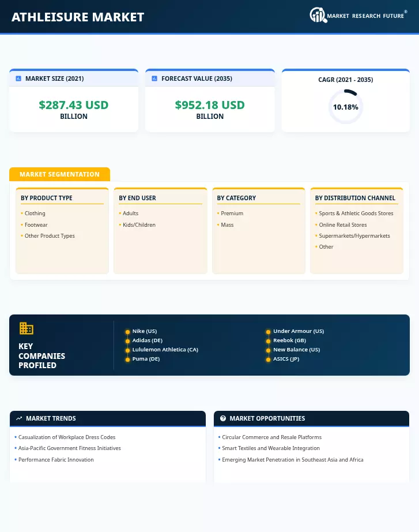Select Other under By Distribution Channel
This screenshot has height=532, width=419.
pyautogui.click(x=326, y=247)
